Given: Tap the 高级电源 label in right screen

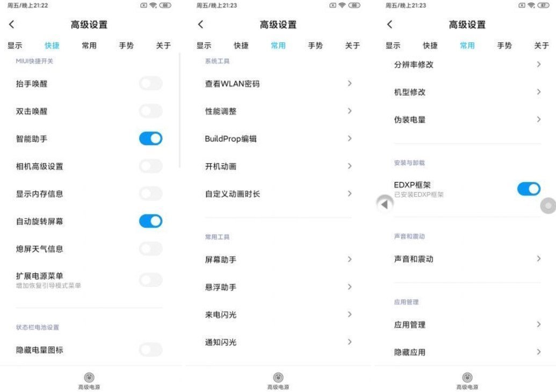Looking at the screenshot, I should 467,387.
